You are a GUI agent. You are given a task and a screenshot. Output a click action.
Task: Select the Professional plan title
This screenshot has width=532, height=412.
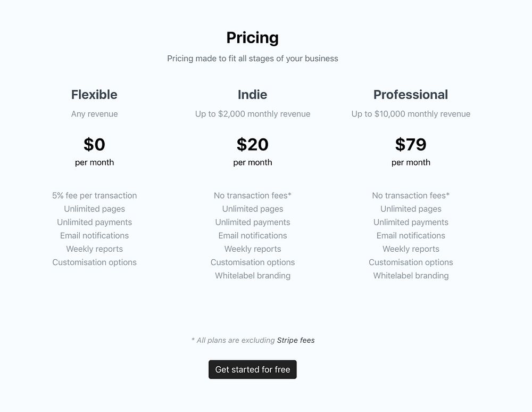410,95
